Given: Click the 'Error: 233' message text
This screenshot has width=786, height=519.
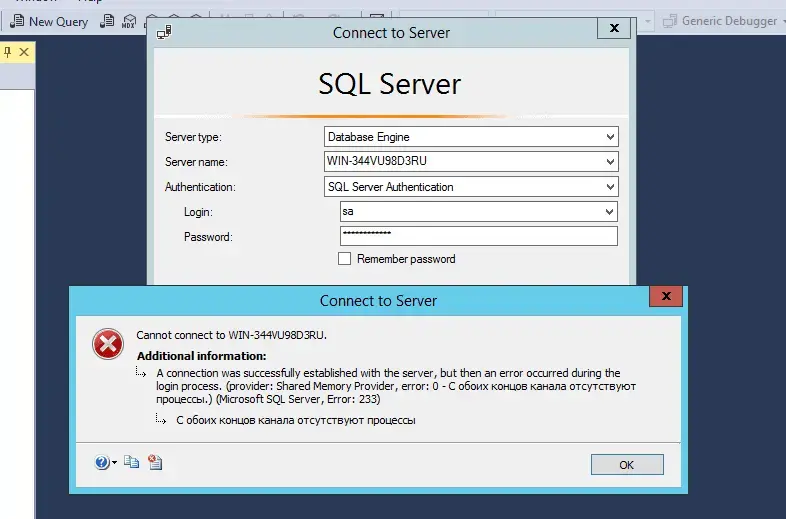Looking at the screenshot, I should click(x=353, y=399).
